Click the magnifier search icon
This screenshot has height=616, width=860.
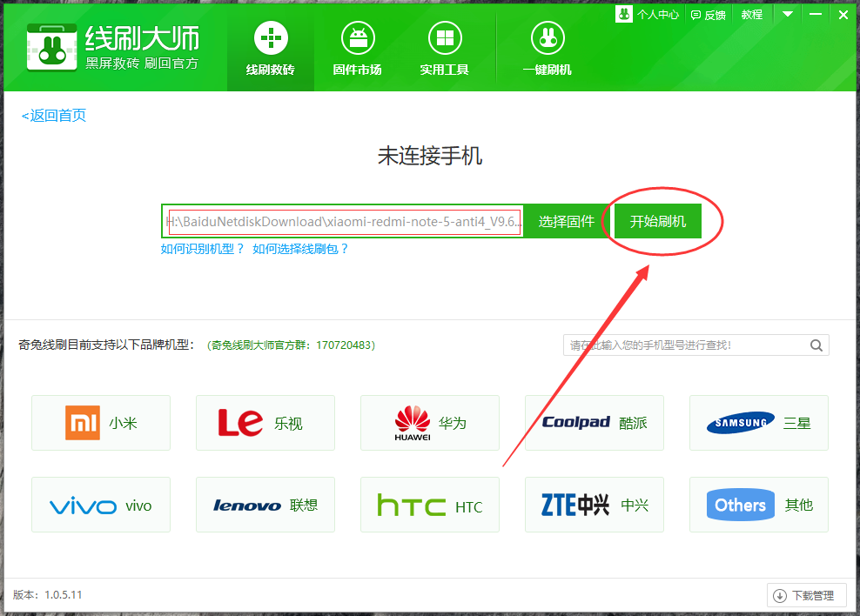(x=816, y=345)
